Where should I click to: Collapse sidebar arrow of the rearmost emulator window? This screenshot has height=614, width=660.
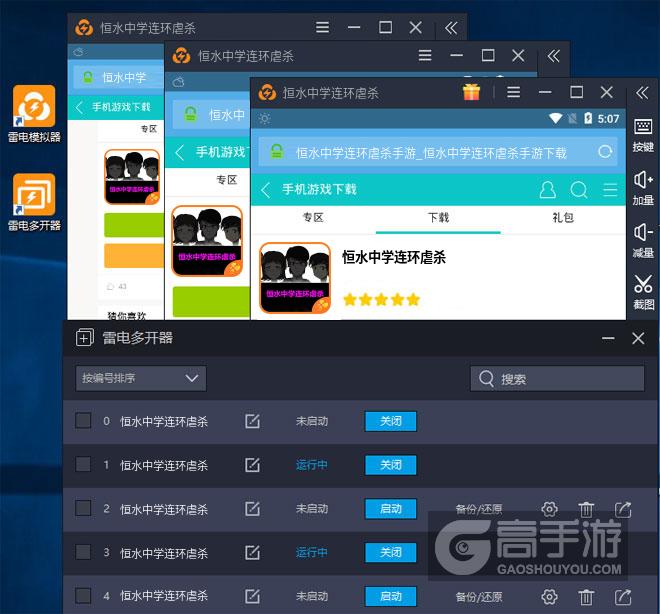pos(451,28)
